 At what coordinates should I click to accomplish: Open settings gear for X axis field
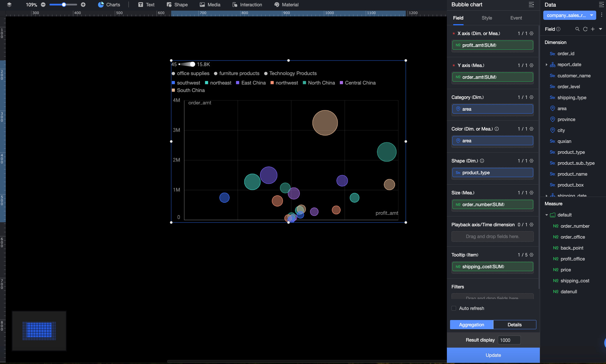531,33
